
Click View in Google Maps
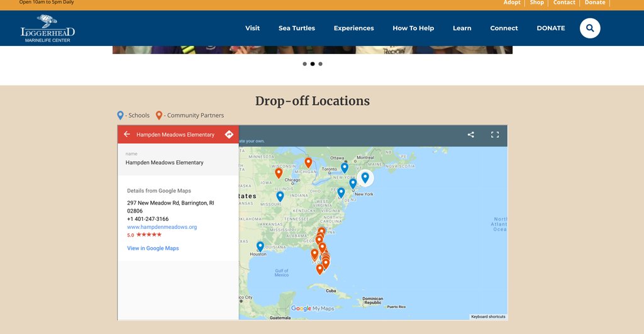(153, 248)
